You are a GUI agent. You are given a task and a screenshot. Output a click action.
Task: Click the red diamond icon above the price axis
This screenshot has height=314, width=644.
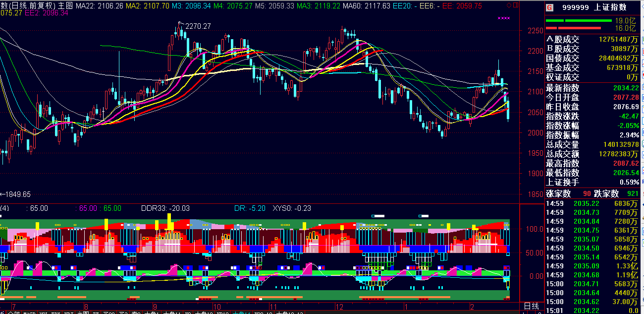(x=510, y=5)
